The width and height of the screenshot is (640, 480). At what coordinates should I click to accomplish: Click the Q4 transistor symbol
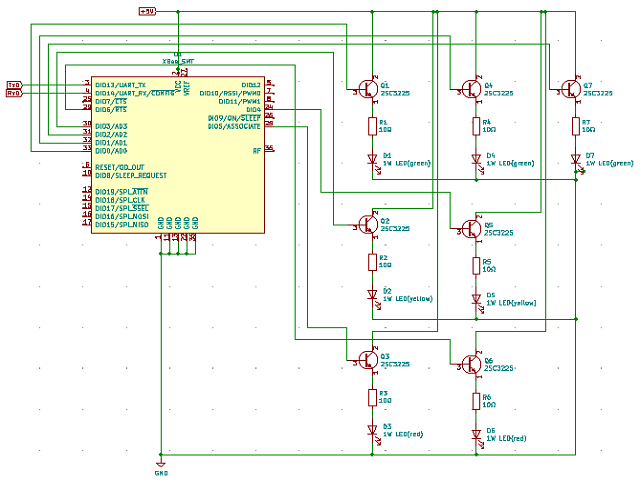471,91
